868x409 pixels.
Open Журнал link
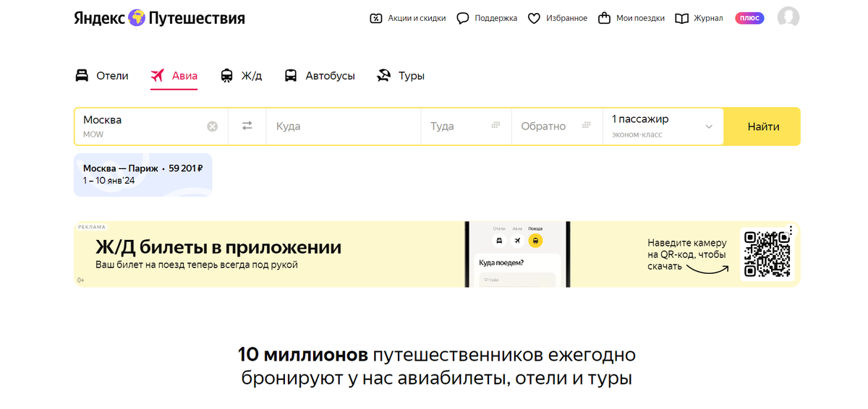click(708, 18)
